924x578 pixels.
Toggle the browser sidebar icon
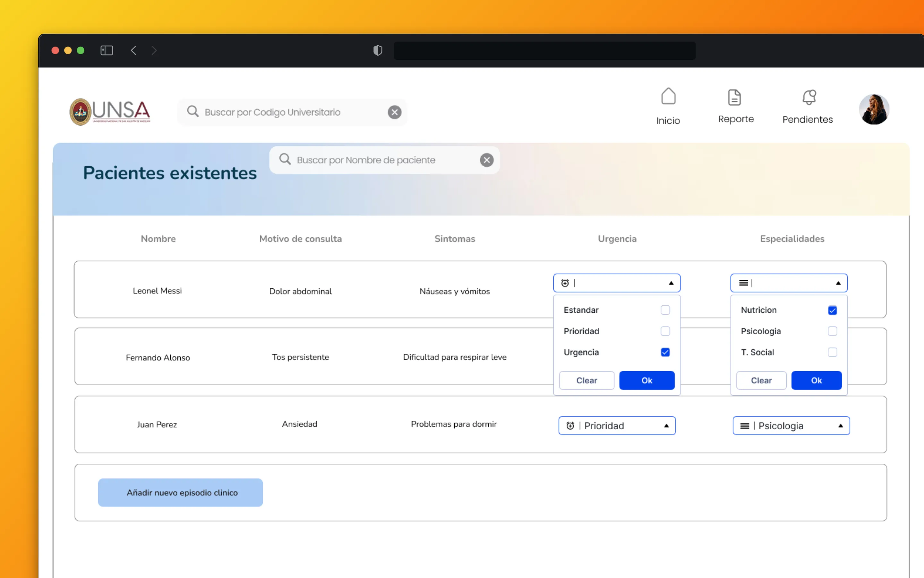coord(107,50)
